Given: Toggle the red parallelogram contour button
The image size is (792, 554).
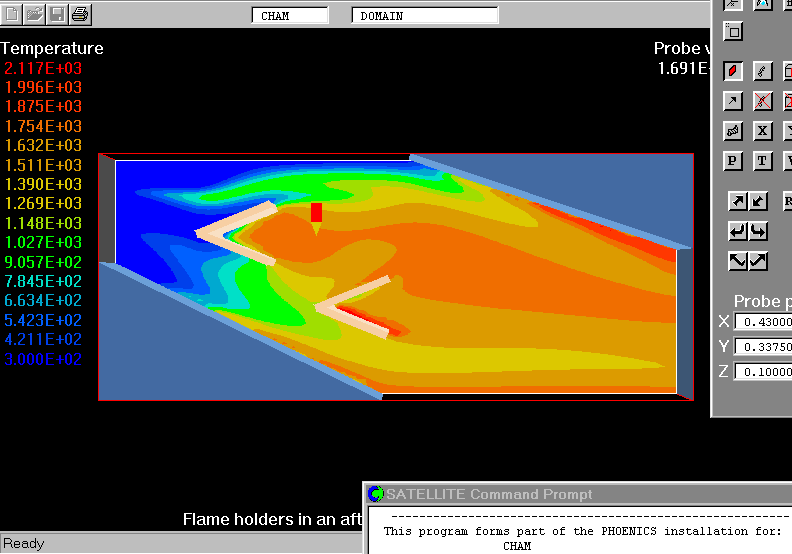Looking at the screenshot, I should point(733,71).
